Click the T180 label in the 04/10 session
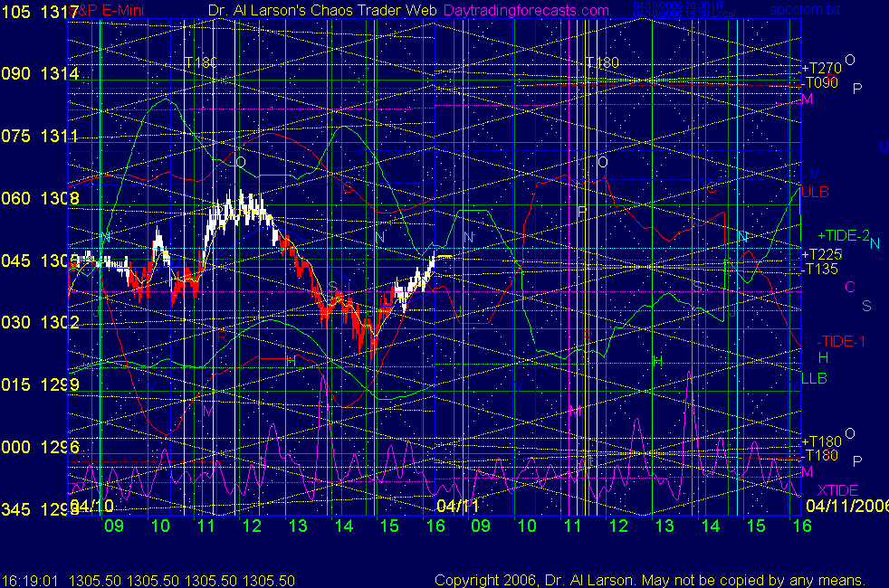 (x=201, y=62)
